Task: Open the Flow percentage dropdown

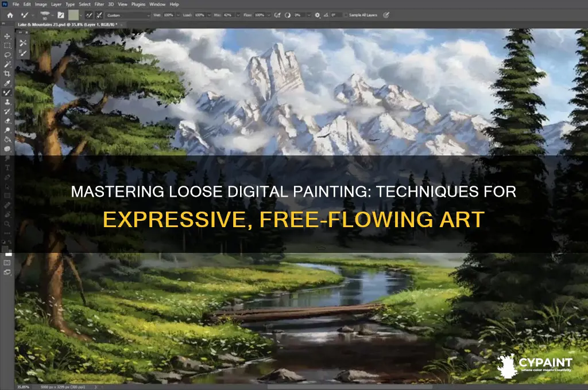Action: 269,15
